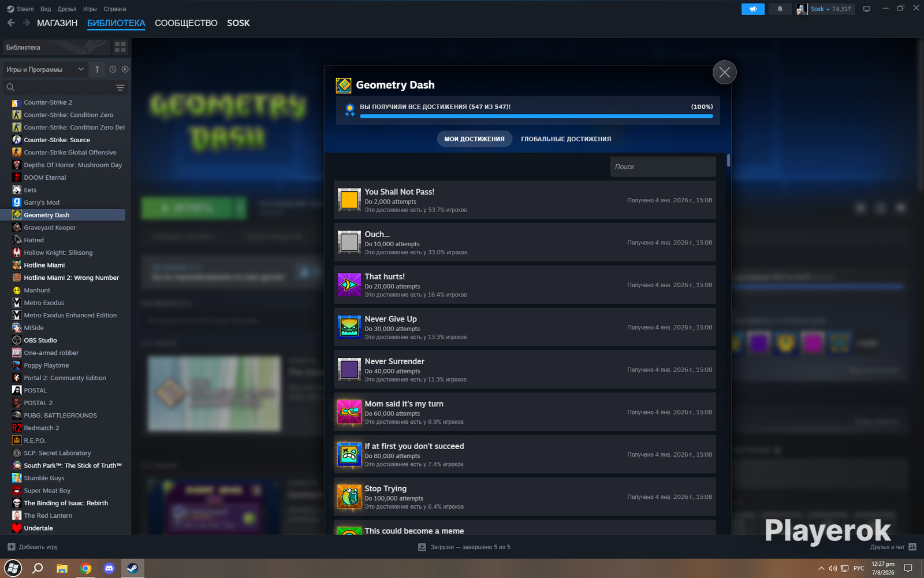The width and height of the screenshot is (924, 578).
Task: Open File Explorer from the taskbar
Action: pyautogui.click(x=62, y=568)
